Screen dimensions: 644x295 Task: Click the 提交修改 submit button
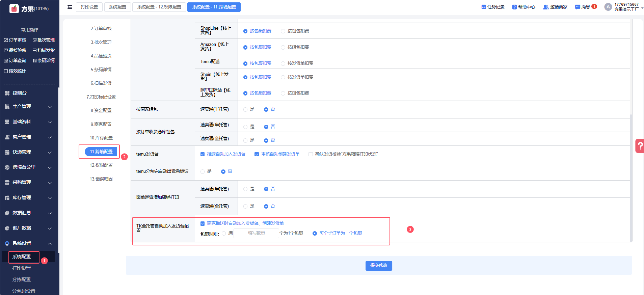[x=378, y=266]
